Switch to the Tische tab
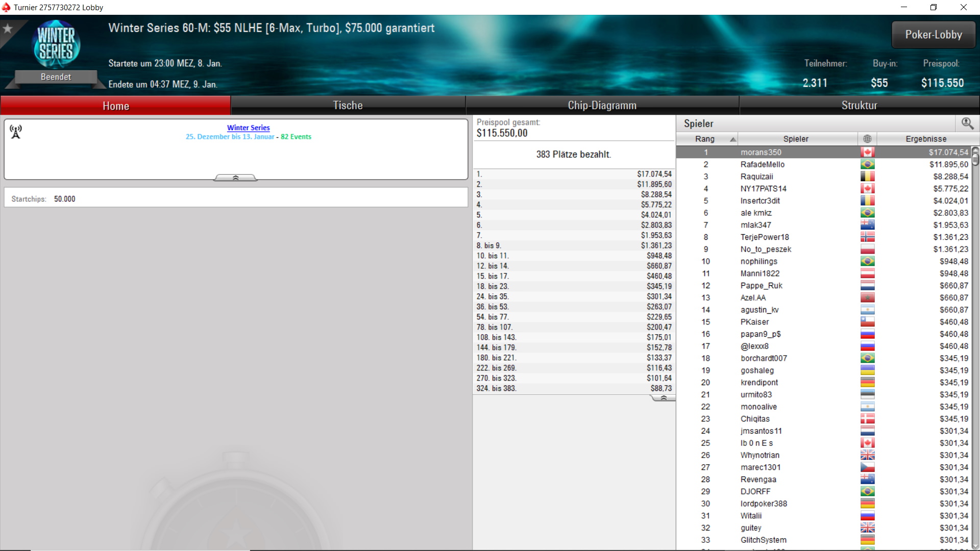The image size is (980, 551). click(348, 106)
